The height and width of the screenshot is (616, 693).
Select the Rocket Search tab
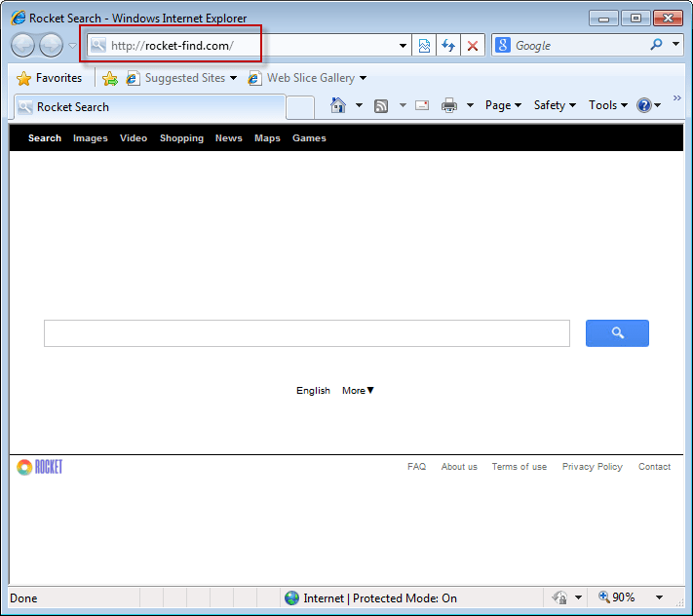(150, 107)
